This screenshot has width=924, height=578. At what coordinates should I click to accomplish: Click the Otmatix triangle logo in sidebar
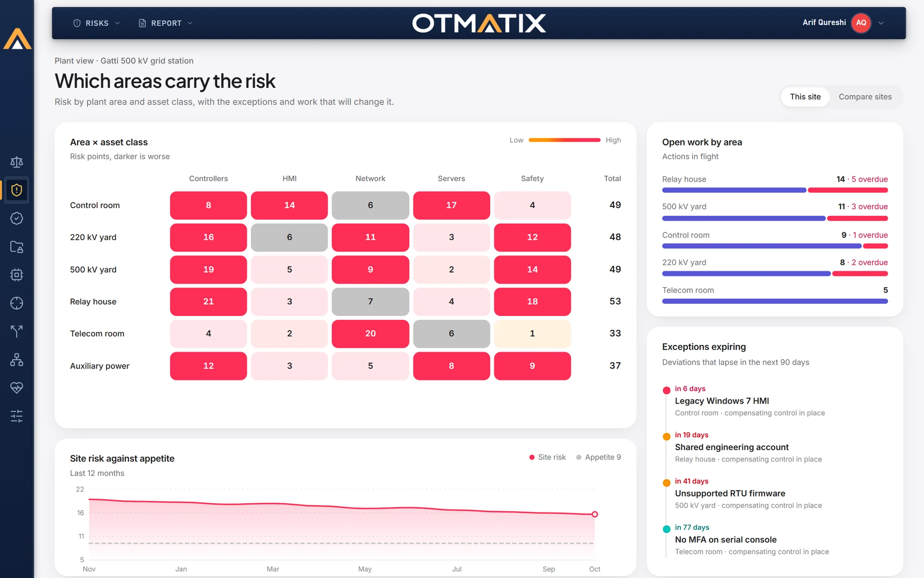(17, 39)
